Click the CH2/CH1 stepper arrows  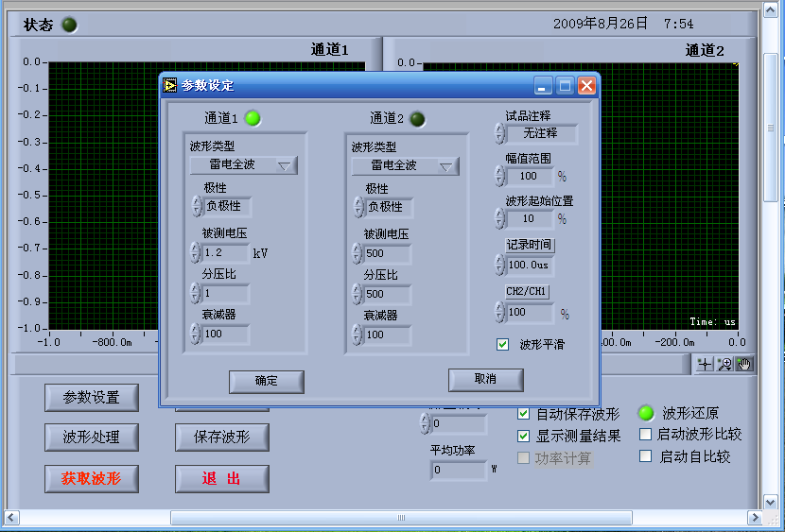pos(499,312)
